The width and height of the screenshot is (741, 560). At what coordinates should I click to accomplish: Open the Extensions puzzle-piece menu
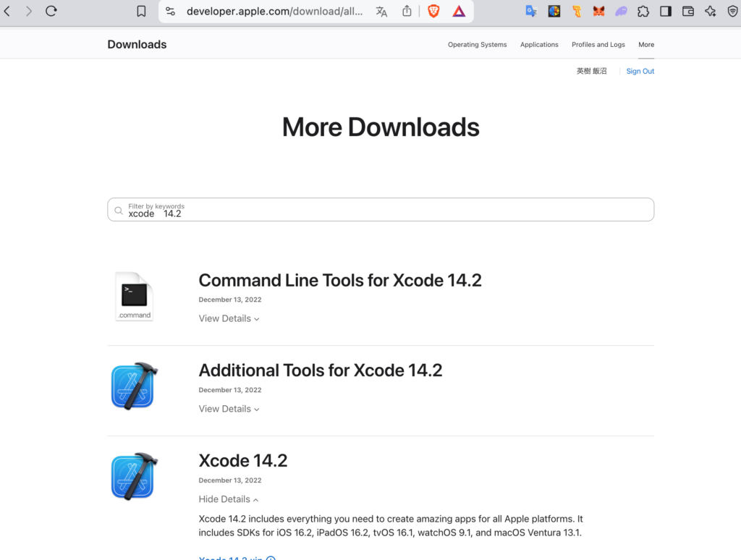tap(643, 12)
